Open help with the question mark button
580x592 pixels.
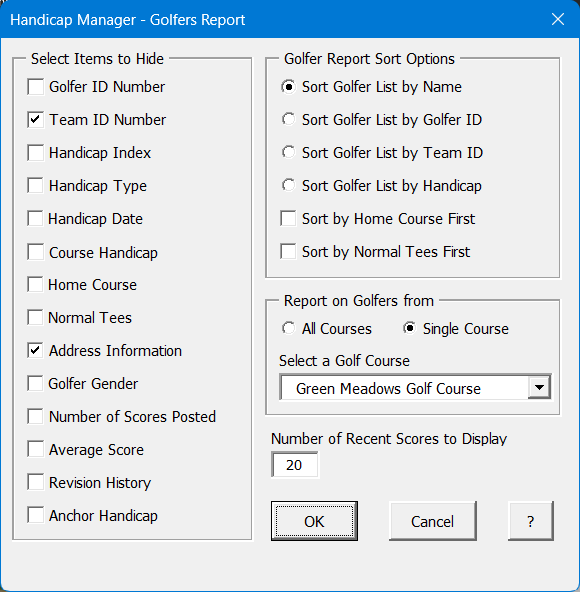pos(531,521)
